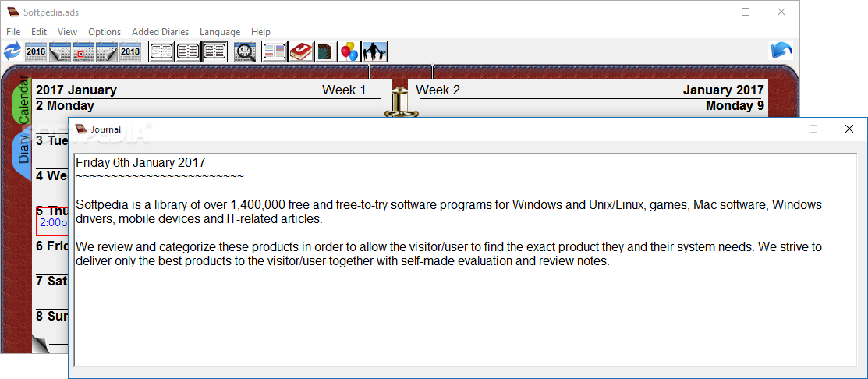The height and width of the screenshot is (379, 868).
Task: Open the calendar search magnifier icon
Action: point(245,51)
